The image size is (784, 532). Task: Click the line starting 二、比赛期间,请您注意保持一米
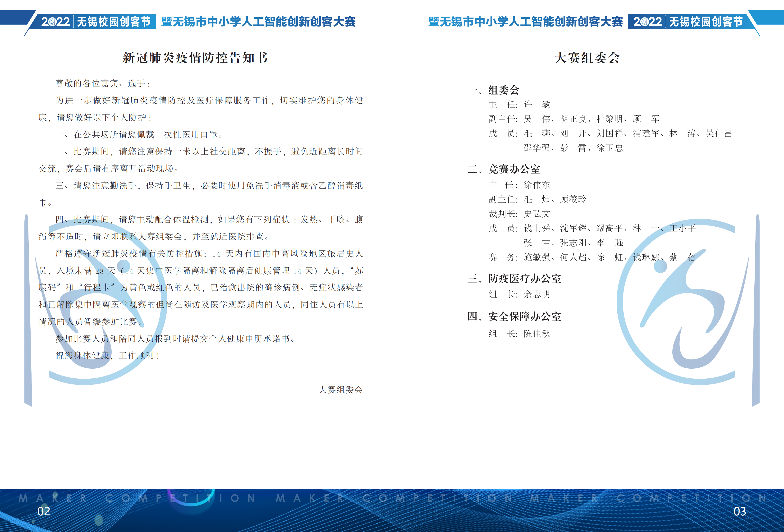(209, 151)
